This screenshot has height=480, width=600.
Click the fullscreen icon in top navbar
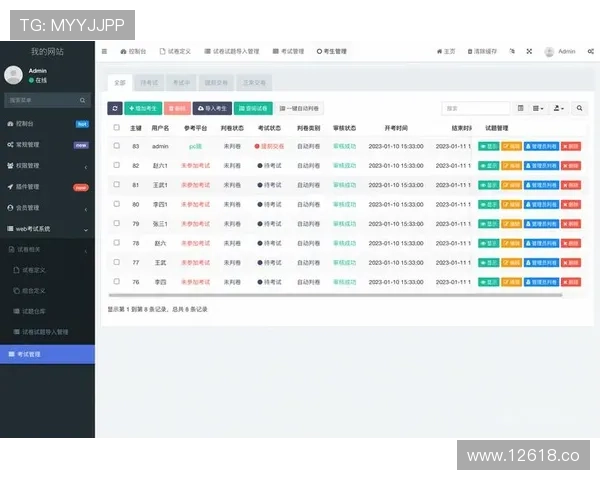click(x=529, y=51)
